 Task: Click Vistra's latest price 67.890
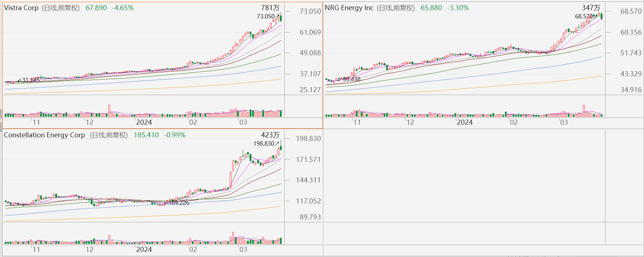[x=96, y=8]
